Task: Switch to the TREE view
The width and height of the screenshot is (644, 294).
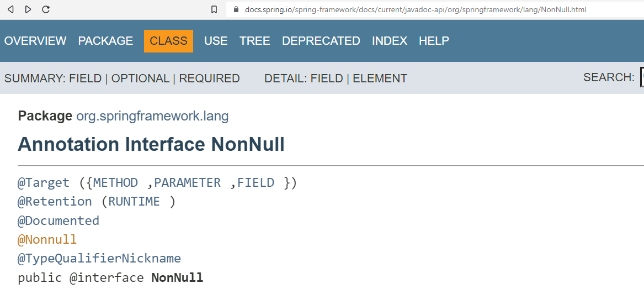Action: click(255, 41)
